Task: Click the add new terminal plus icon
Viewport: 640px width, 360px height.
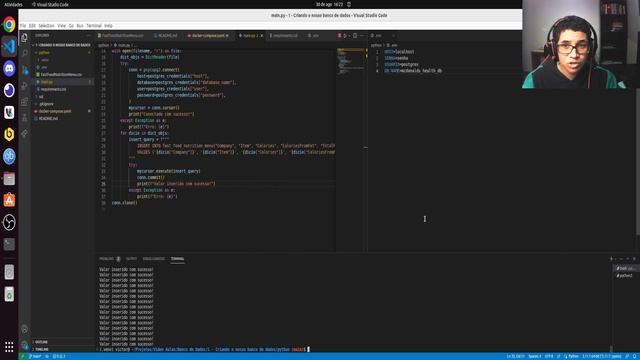Action: tap(611, 259)
